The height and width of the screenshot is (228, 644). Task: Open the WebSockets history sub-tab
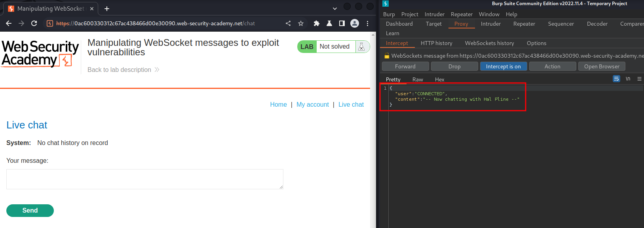pos(490,43)
